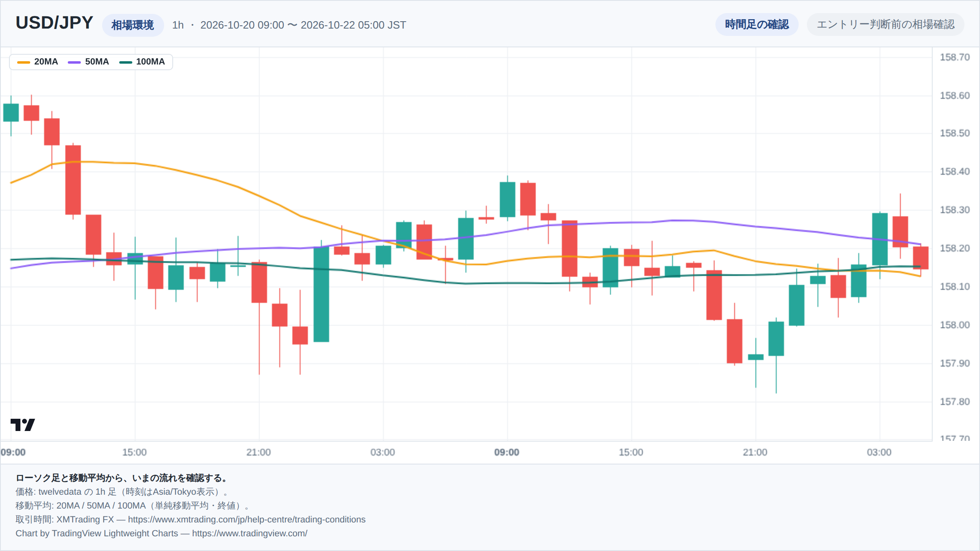980x551 pixels.
Task: Click the first 21:00 time axis label
Action: (x=258, y=452)
